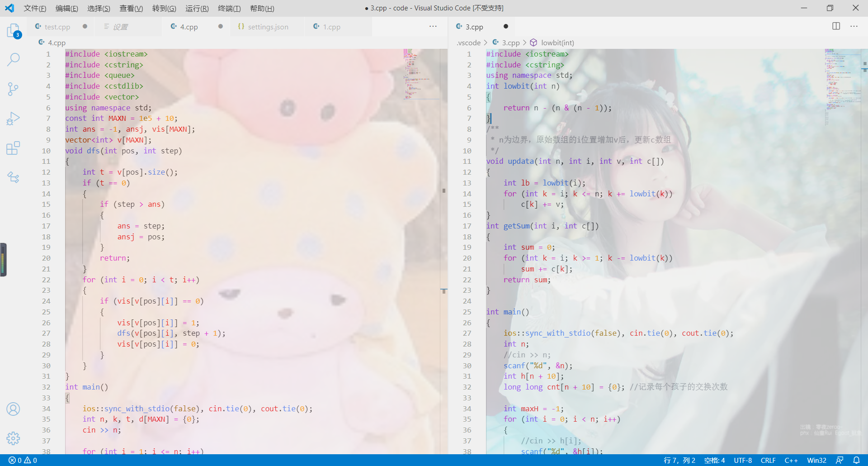Expand the .vscode breadcrumb item
Image resolution: width=868 pixels, height=466 pixels.
469,42
